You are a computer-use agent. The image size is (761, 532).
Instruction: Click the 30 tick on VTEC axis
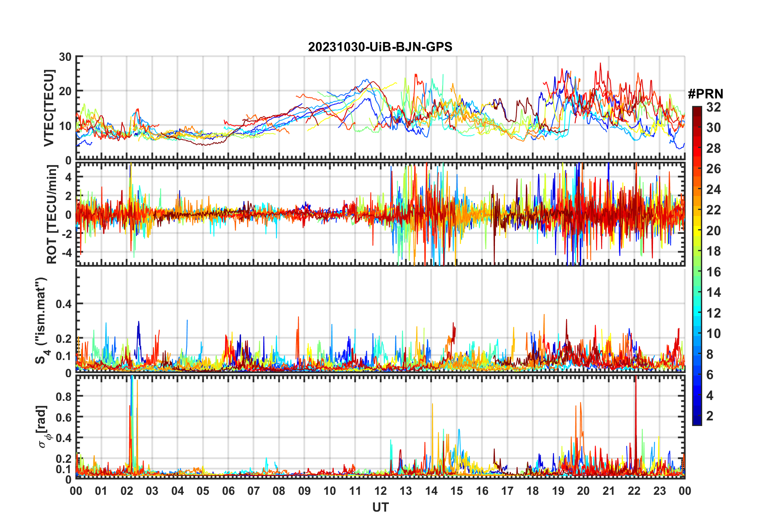coord(65,57)
